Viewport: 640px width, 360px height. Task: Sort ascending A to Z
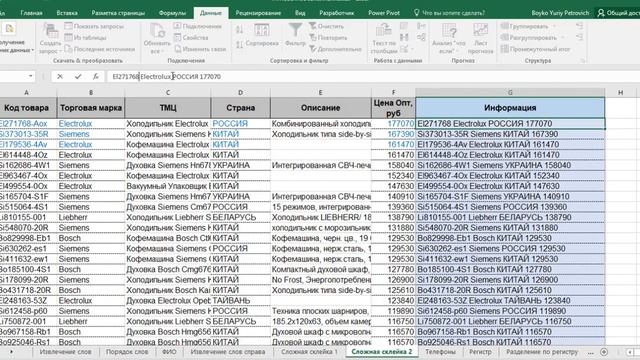click(240, 29)
